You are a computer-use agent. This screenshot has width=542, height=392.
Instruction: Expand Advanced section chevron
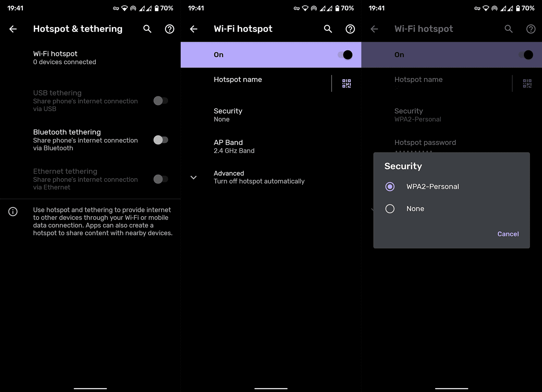[x=194, y=177]
